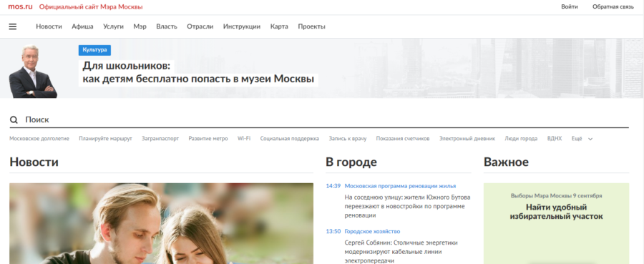
Task: Open the ВДНХ quick link
Action: [555, 139]
